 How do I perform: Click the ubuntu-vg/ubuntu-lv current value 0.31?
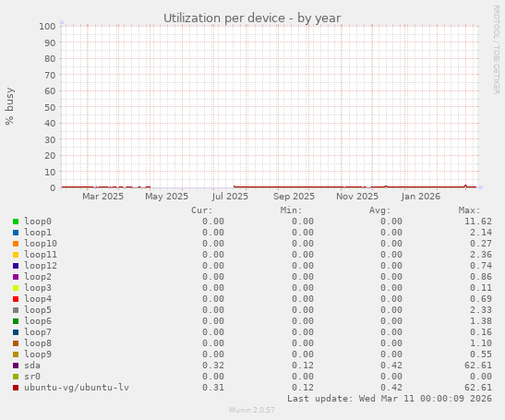point(213,388)
